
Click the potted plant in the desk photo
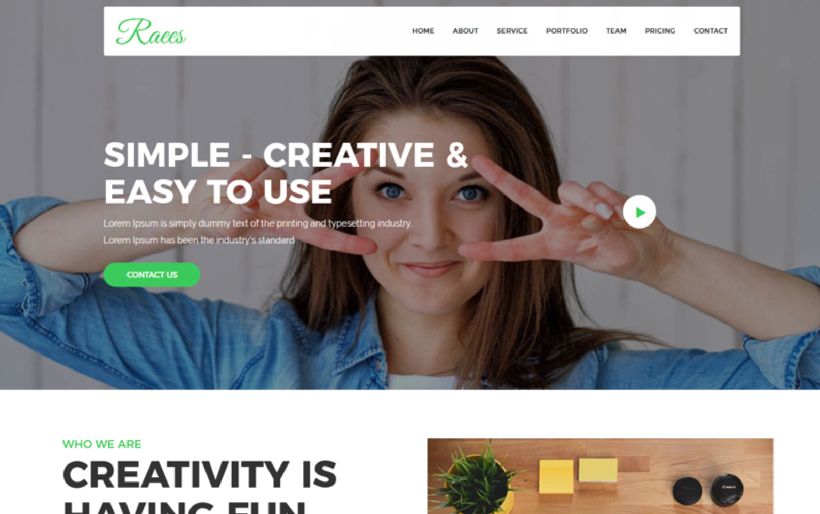click(x=474, y=480)
